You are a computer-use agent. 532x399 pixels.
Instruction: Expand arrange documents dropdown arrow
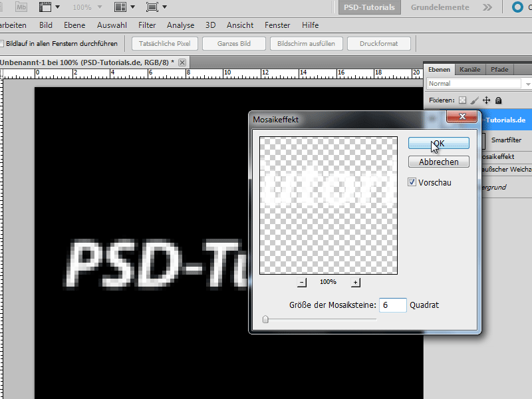132,7
